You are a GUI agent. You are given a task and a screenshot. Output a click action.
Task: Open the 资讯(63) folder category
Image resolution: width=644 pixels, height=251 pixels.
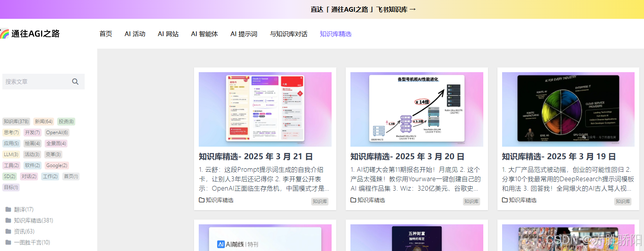(20, 231)
